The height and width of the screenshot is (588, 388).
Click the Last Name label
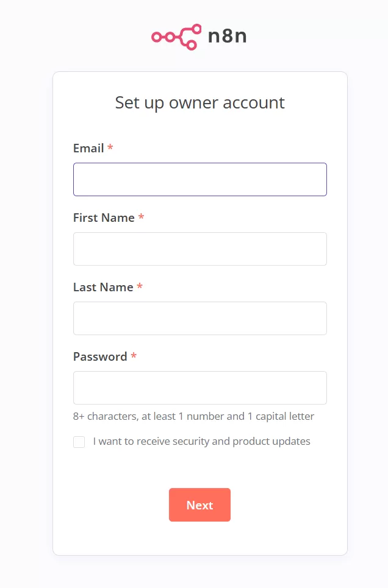(x=103, y=287)
